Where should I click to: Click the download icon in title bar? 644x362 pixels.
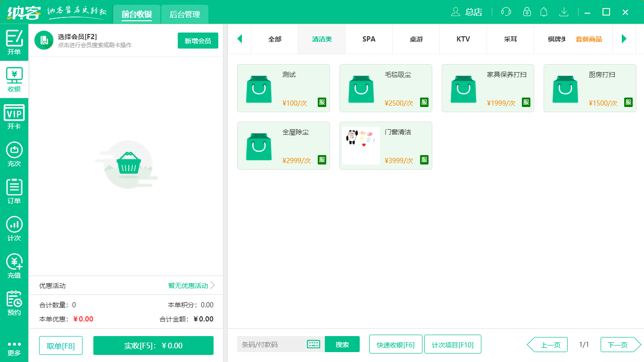pyautogui.click(x=563, y=12)
